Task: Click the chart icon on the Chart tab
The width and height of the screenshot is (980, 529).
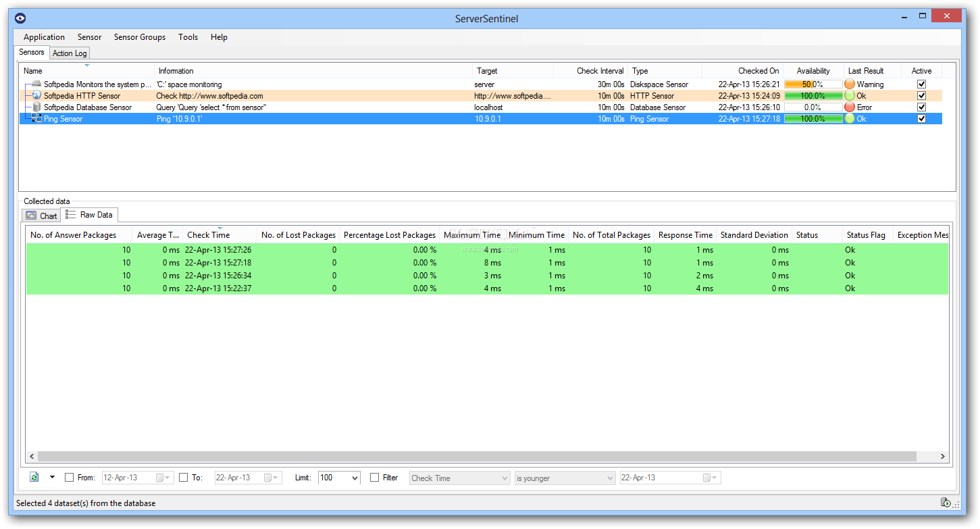Action: (x=31, y=216)
